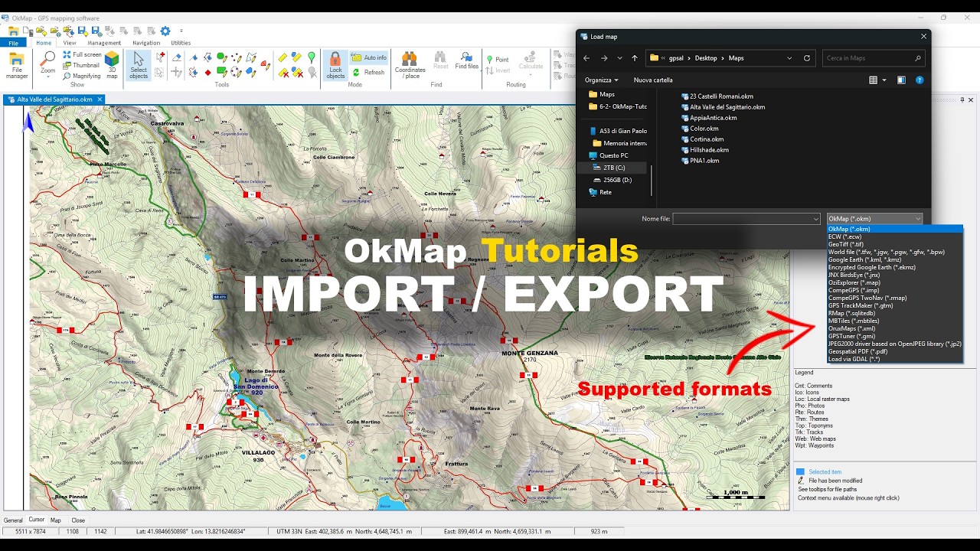Viewport: 980px width, 551px height.
Task: Choose MBTiles (*.mbtiles) format option
Action: click(895, 321)
